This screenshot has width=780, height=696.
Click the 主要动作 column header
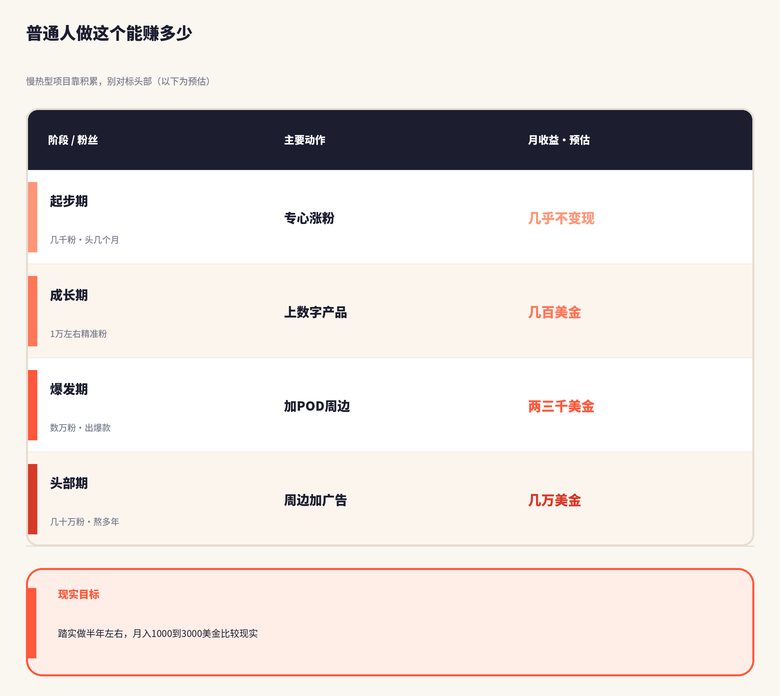click(304, 140)
